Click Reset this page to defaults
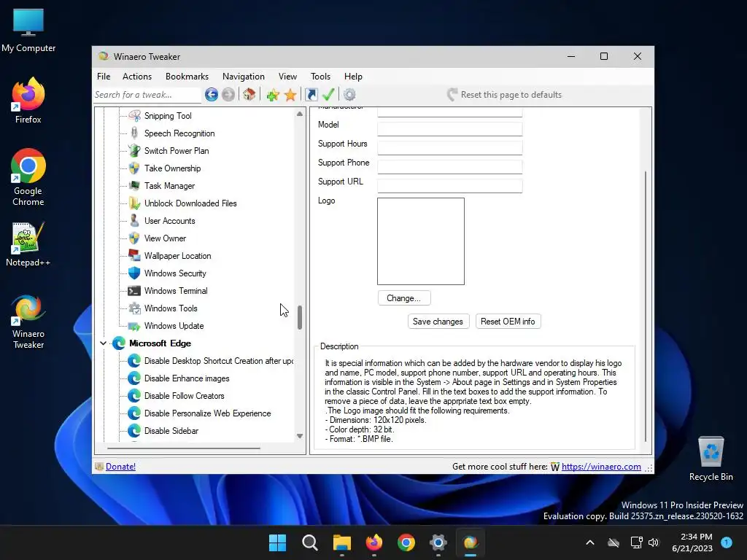 click(x=505, y=95)
